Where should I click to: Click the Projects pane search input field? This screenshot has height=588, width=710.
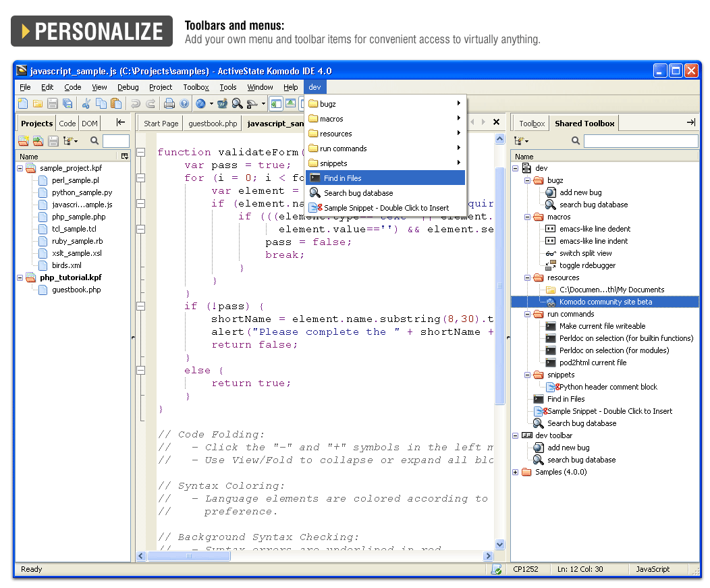[116, 141]
